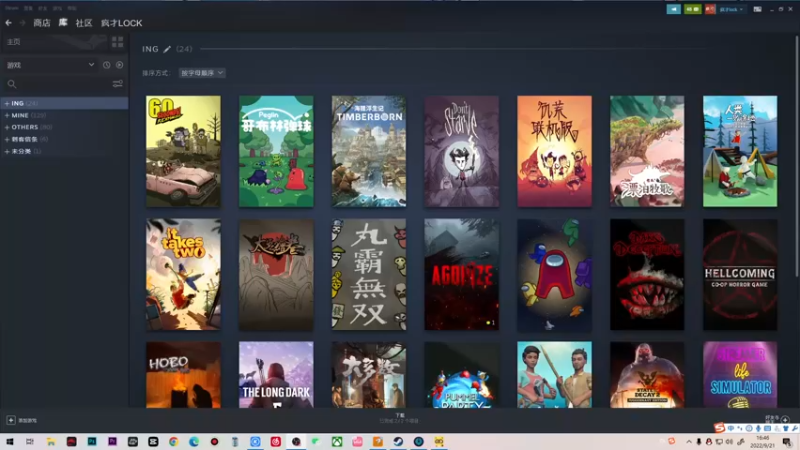
Task: Open the Dark Deception game cover
Action: click(647, 274)
